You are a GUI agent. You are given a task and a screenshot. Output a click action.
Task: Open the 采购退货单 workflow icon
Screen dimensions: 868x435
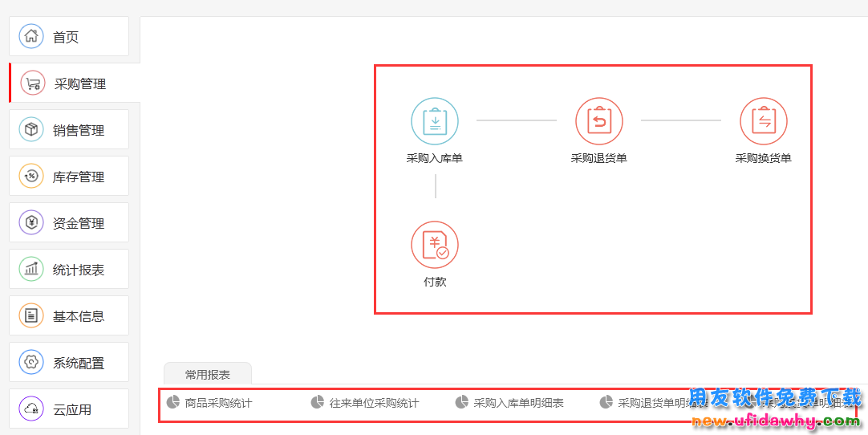[598, 121]
